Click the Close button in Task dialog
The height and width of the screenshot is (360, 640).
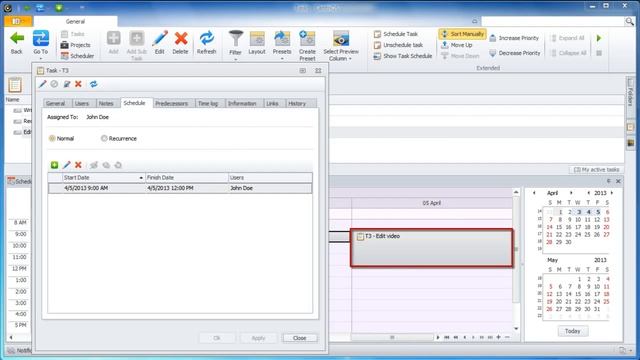300,338
